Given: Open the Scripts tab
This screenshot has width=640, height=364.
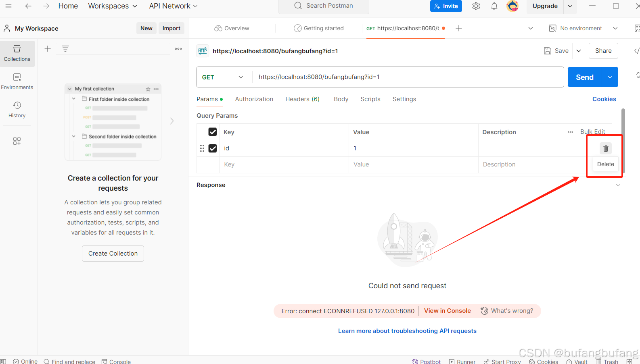Looking at the screenshot, I should pos(370,99).
